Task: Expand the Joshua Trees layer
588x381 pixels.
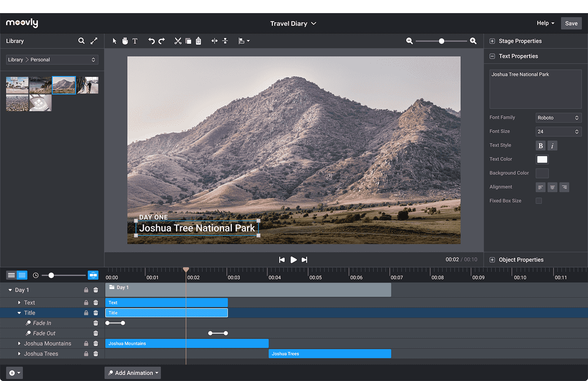Action: click(x=19, y=354)
